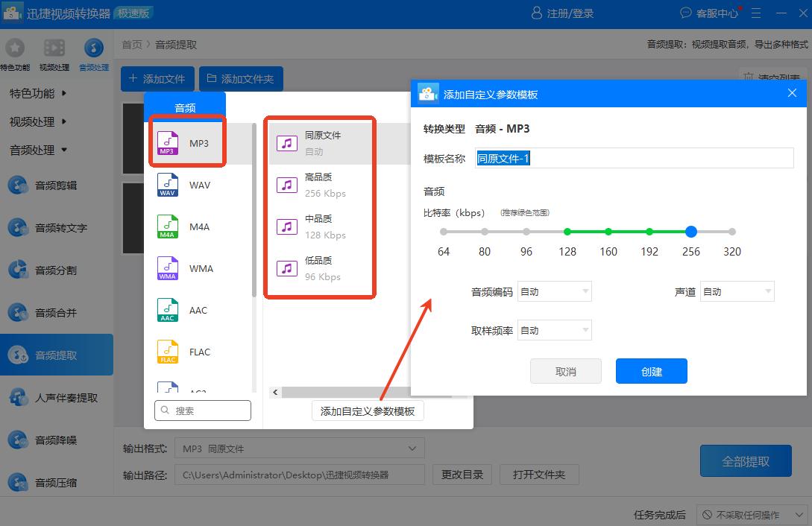Open the 输出格式 dropdown

click(x=299, y=449)
